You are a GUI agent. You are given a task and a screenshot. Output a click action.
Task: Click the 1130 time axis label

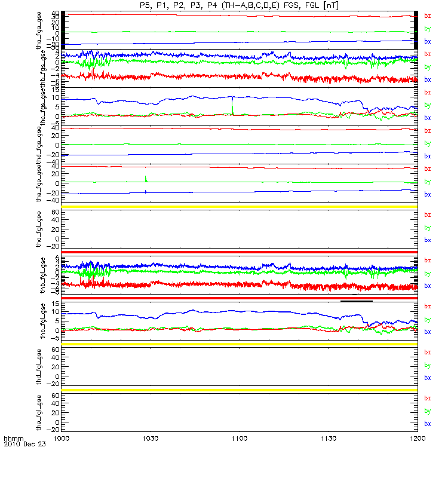tap(329, 439)
